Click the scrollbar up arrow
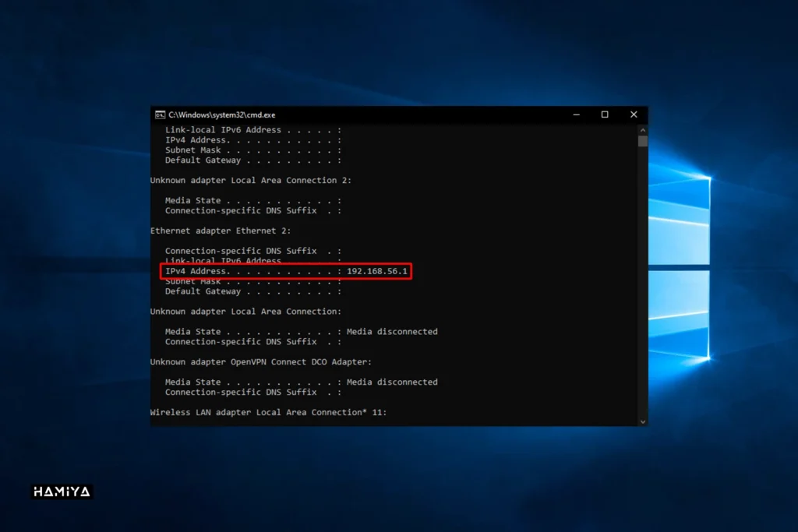798x532 pixels. (642, 130)
